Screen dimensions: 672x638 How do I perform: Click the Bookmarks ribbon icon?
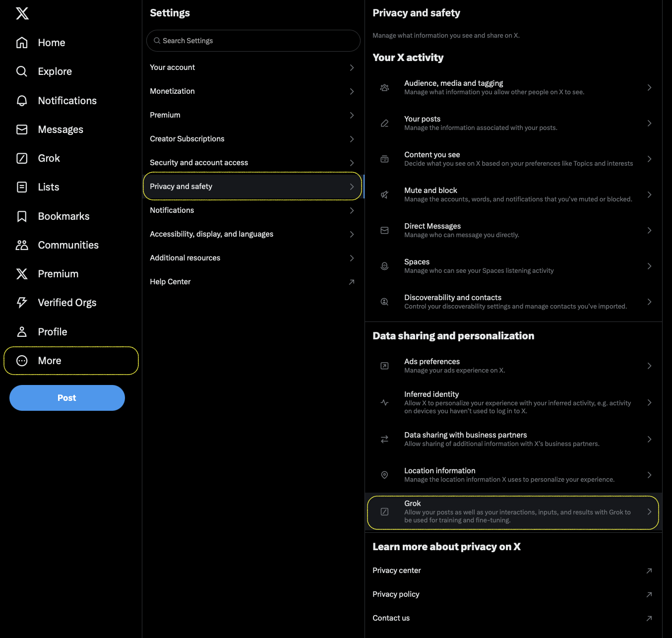pyautogui.click(x=22, y=216)
